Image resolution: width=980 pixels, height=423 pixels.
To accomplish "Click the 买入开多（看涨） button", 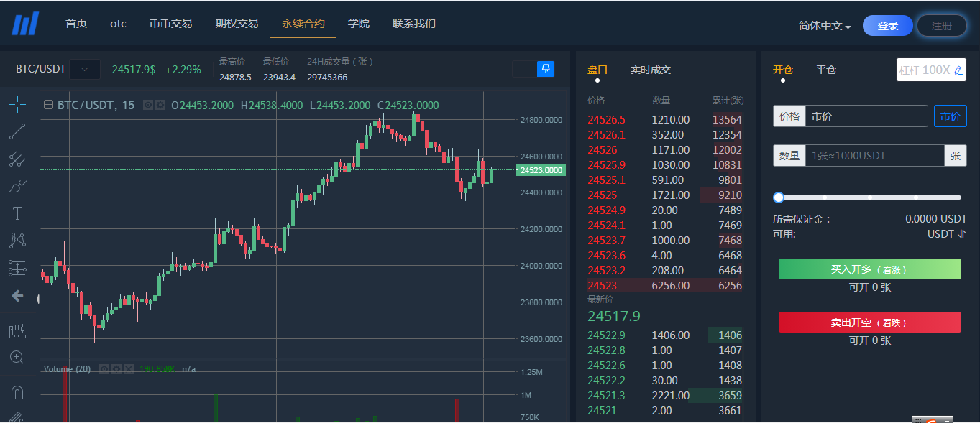I will [x=869, y=269].
